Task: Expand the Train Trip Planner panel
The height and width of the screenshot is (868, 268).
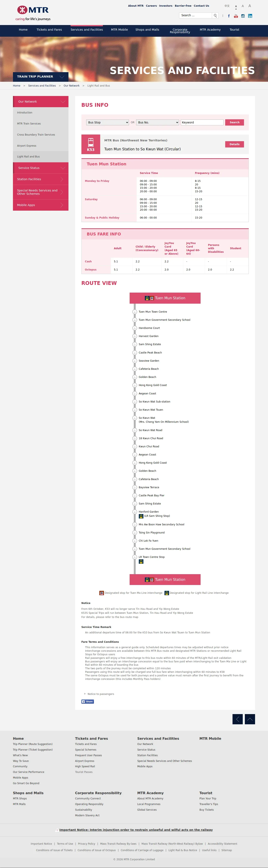Action: pos(41,77)
